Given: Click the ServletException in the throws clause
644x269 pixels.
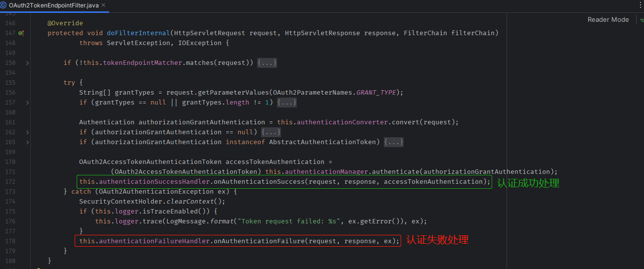Looking at the screenshot, I should pos(138,43).
